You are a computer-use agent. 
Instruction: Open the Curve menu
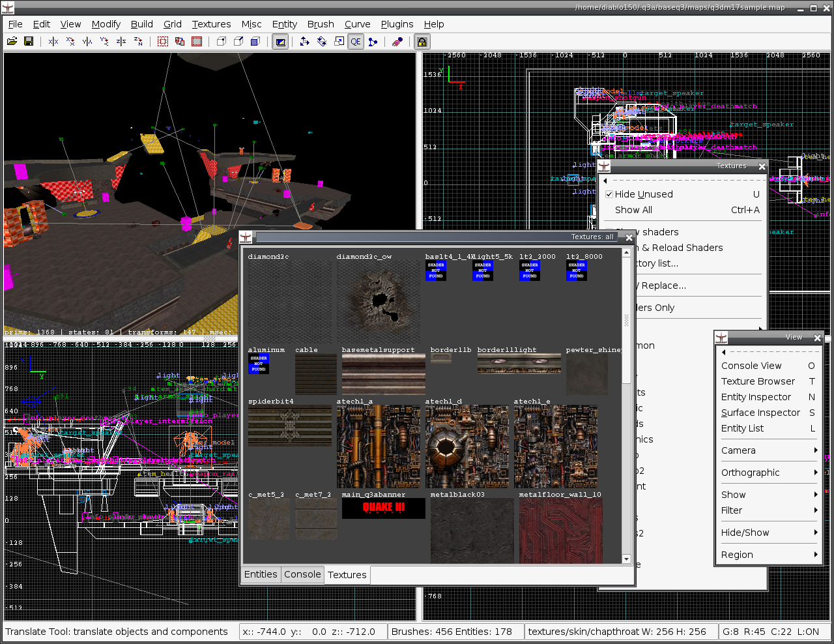(357, 24)
